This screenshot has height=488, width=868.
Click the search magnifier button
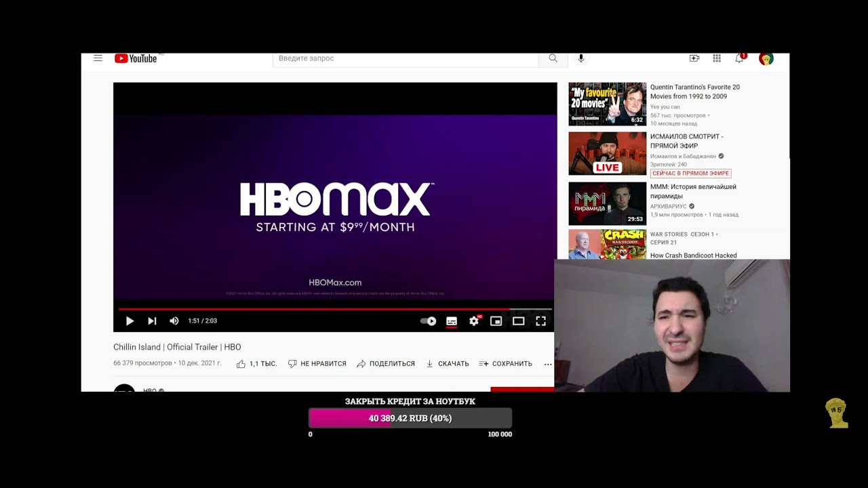coord(553,58)
